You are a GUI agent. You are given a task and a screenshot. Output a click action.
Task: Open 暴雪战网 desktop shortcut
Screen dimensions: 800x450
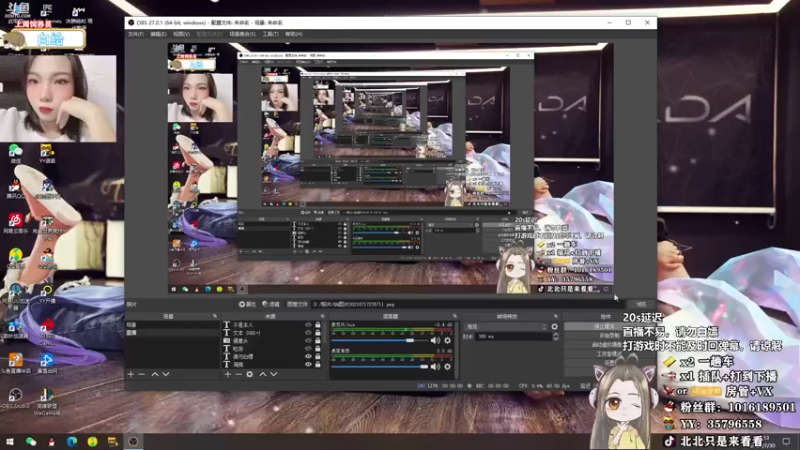[47, 364]
